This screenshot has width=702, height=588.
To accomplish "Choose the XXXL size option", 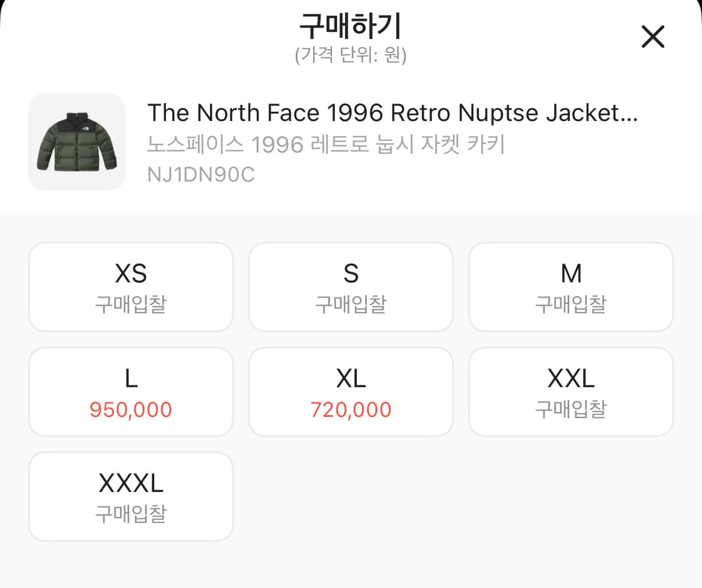I will pyautogui.click(x=130, y=496).
